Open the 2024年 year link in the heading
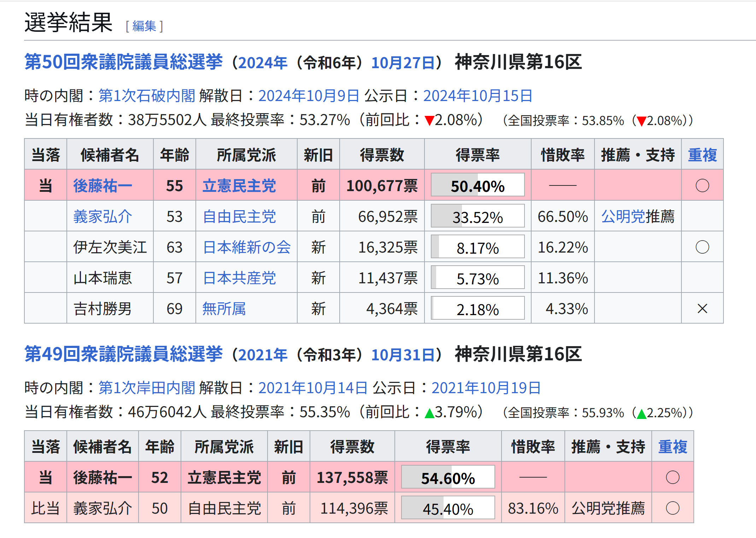 tap(263, 63)
